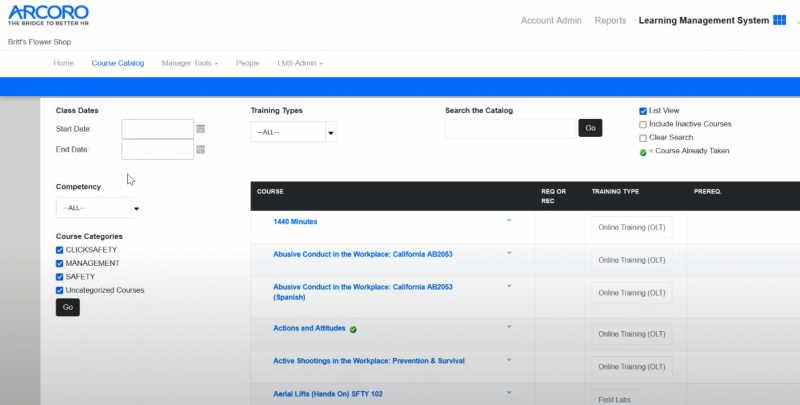Click Go button next to catalog search

tap(590, 128)
